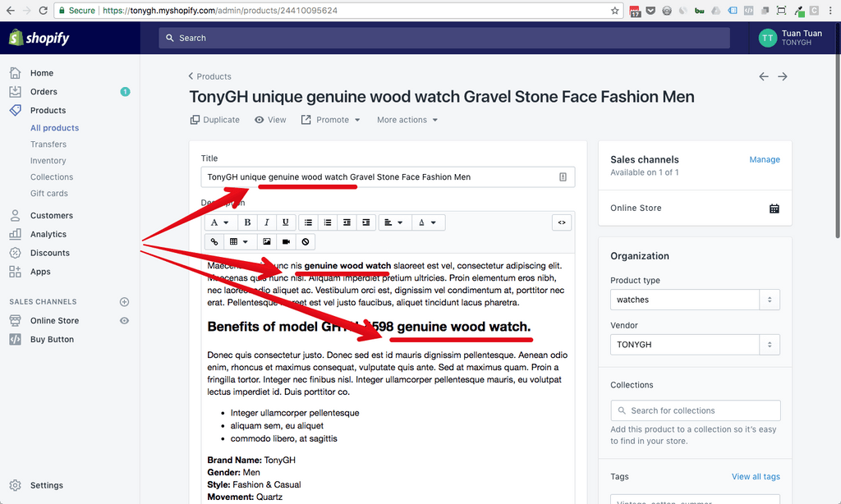Open Orders in the sidebar
841x504 pixels.
[44, 92]
